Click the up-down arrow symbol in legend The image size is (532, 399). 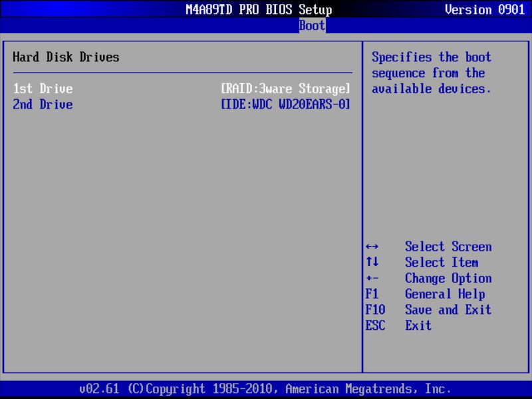click(x=372, y=263)
